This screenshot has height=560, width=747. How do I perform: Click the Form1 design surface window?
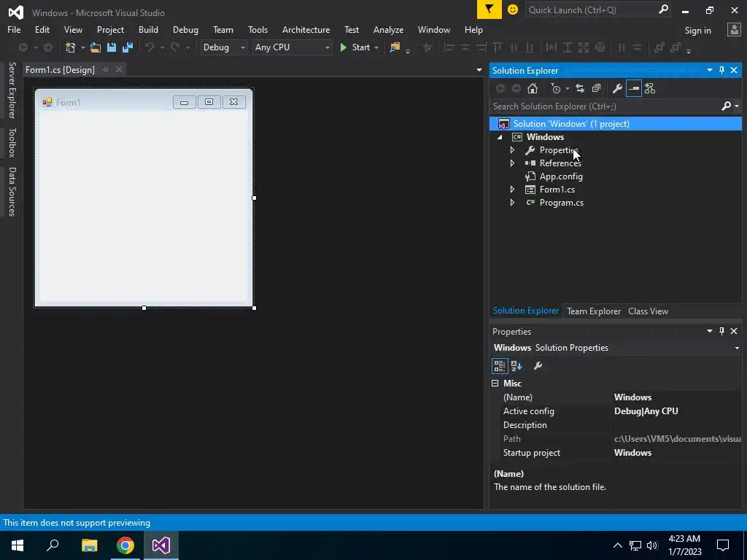click(144, 197)
